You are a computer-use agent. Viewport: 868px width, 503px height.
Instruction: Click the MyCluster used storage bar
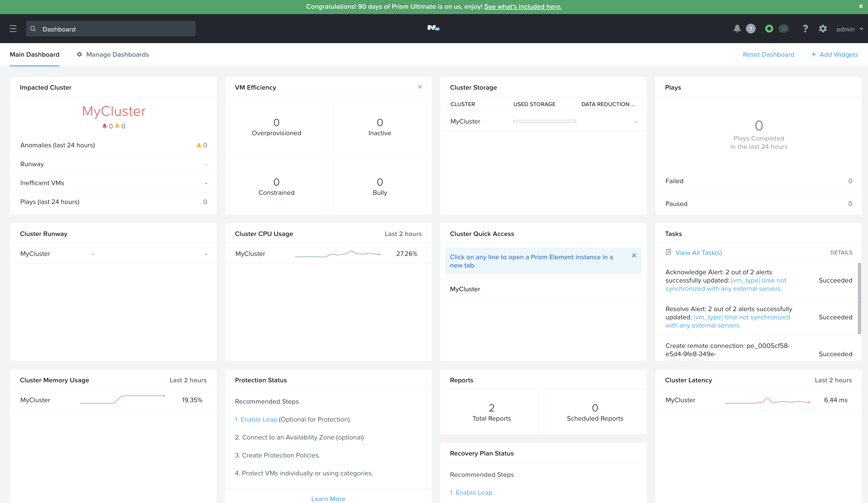(545, 121)
